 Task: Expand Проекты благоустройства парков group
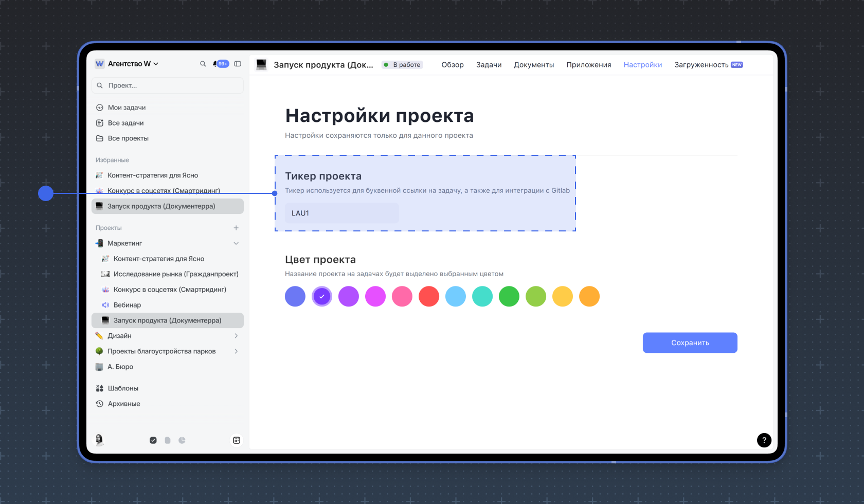click(236, 351)
